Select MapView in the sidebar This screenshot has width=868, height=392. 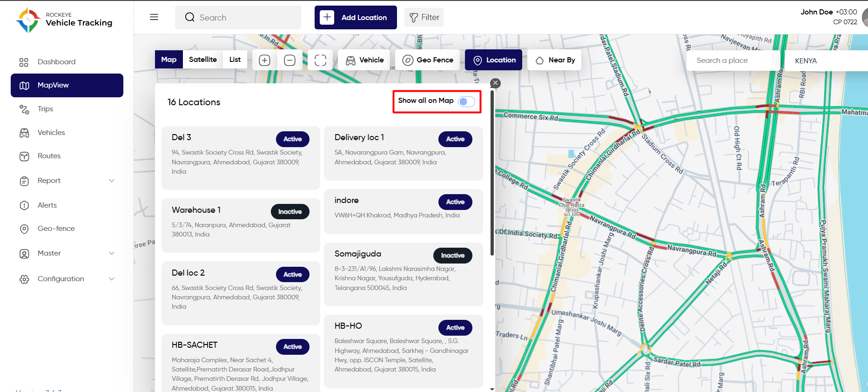click(67, 85)
